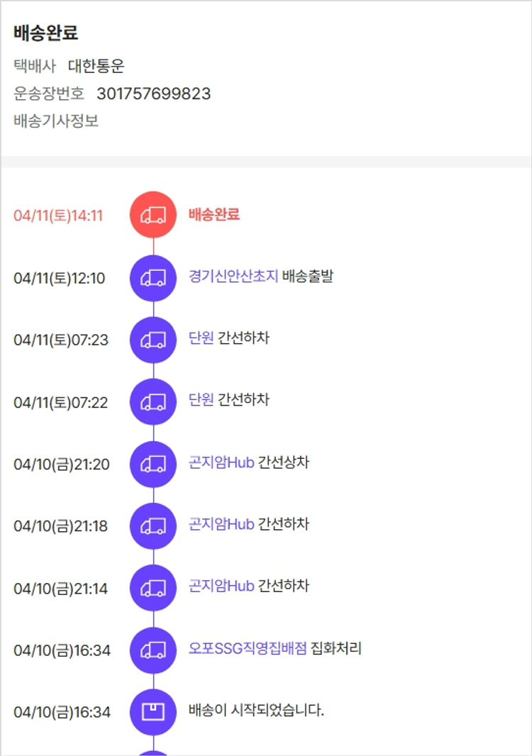
Task: Click the package box icon for 배송이 시작되었습니다
Action: point(153,711)
